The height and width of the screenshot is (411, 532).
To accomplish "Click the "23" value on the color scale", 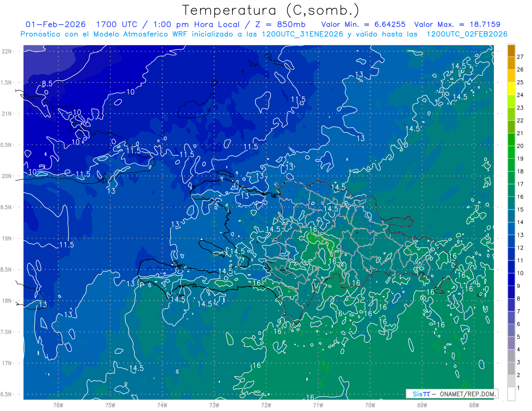I will [x=520, y=108].
